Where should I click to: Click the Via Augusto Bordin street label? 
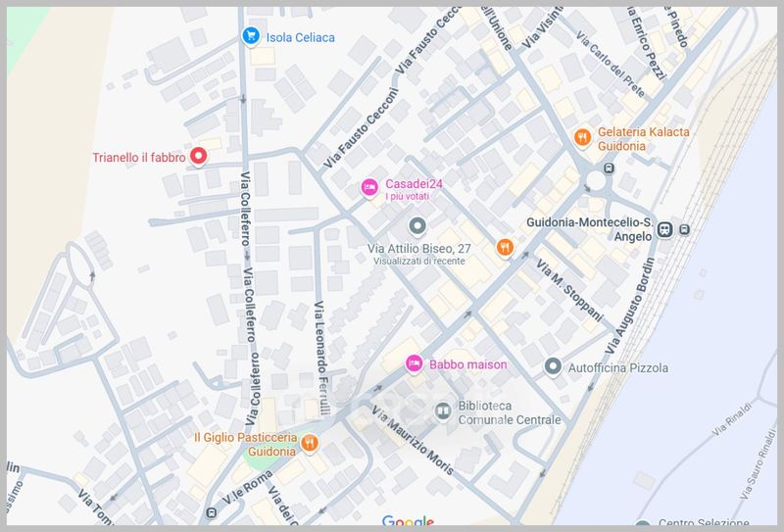(x=629, y=306)
